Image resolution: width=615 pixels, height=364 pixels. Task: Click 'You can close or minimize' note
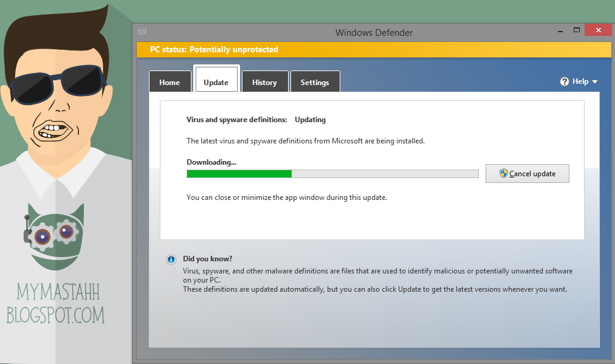(287, 197)
